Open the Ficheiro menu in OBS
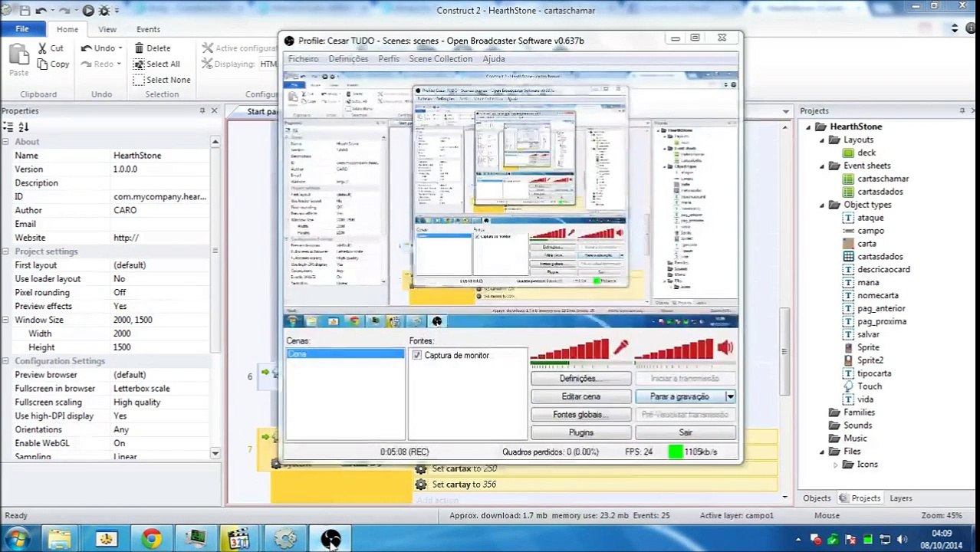The image size is (980, 552). (x=303, y=59)
